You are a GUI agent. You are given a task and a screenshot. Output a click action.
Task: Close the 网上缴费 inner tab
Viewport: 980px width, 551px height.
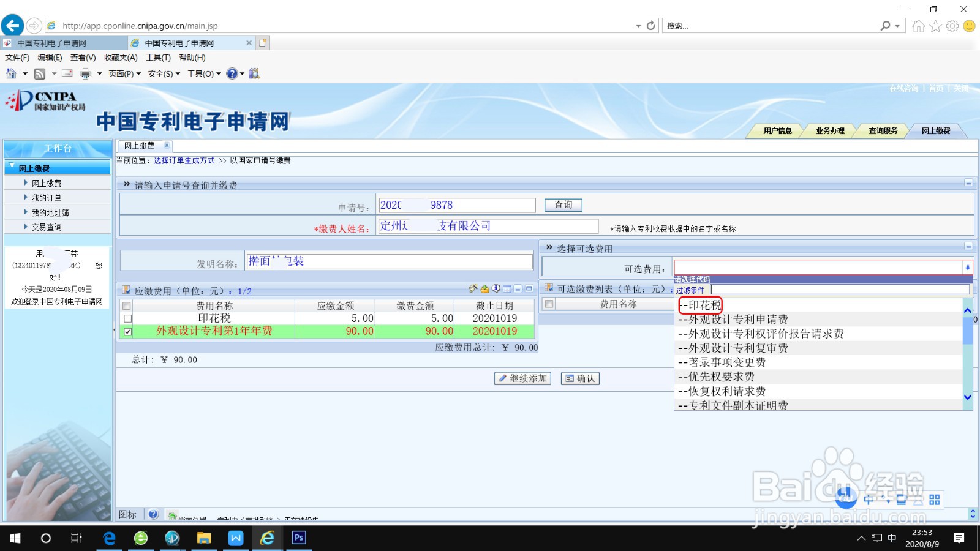166,145
